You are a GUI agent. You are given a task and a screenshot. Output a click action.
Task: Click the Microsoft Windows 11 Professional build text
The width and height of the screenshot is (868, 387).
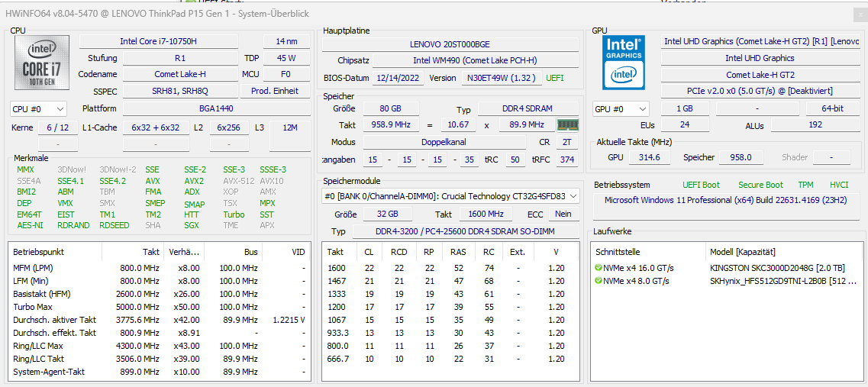(x=726, y=200)
